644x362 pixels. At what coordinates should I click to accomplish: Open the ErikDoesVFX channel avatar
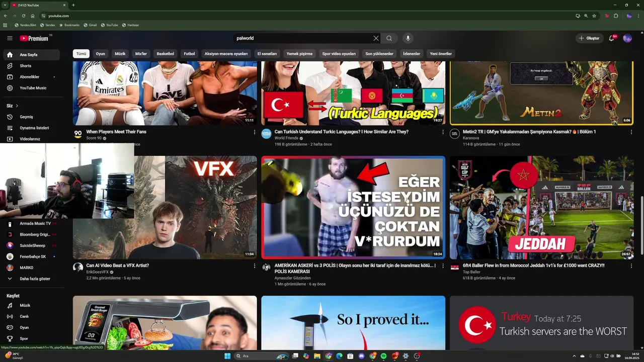point(78,267)
